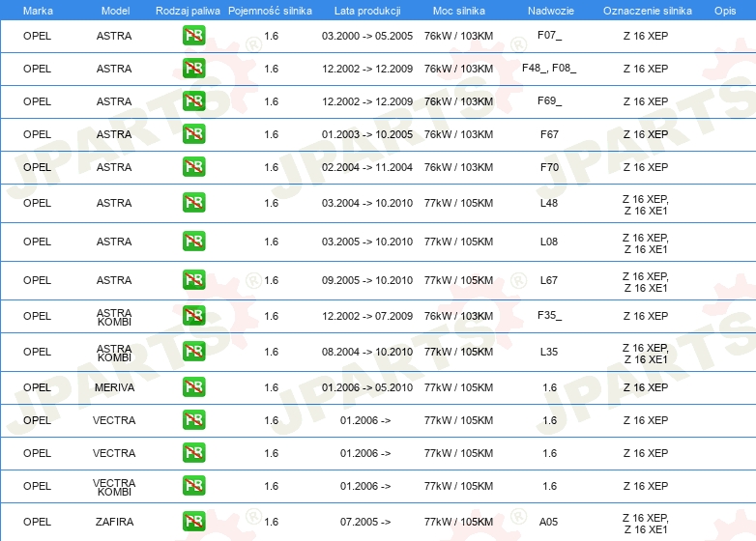Select the fuel type icon in the F70 row
756x541 pixels.
click(193, 167)
